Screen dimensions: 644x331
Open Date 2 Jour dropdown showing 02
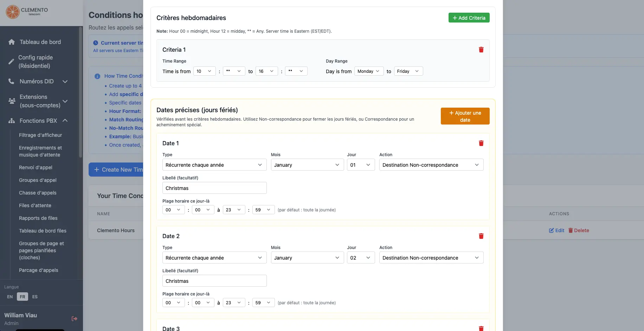(x=361, y=257)
